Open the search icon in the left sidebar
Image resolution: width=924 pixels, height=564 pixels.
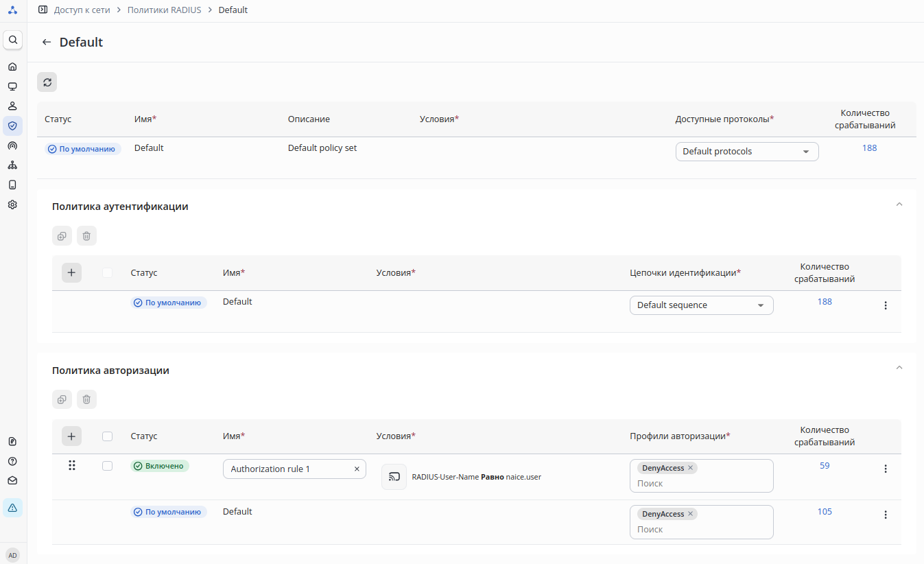12,40
